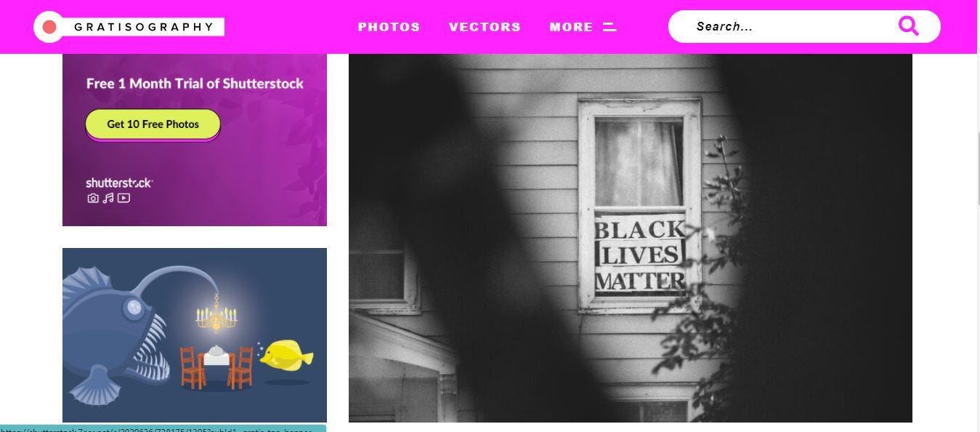Select the yellow fish in the vector image
The width and height of the screenshot is (980, 432).
click(286, 356)
